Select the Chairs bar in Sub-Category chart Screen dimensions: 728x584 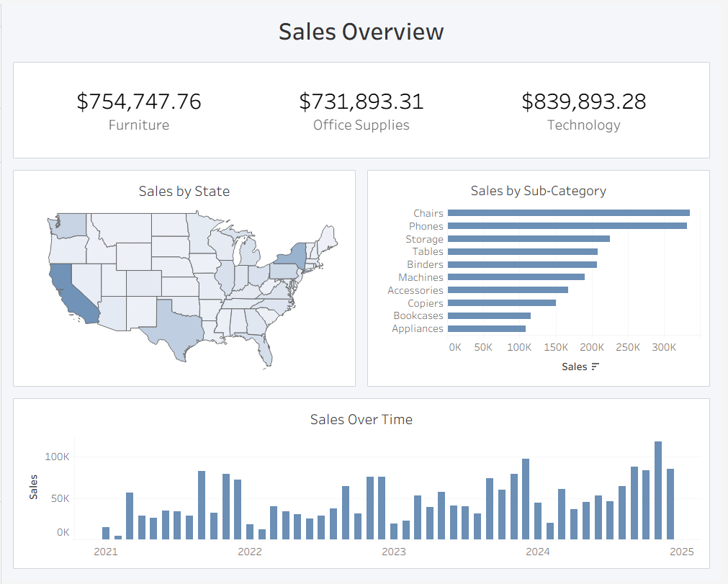pos(568,213)
